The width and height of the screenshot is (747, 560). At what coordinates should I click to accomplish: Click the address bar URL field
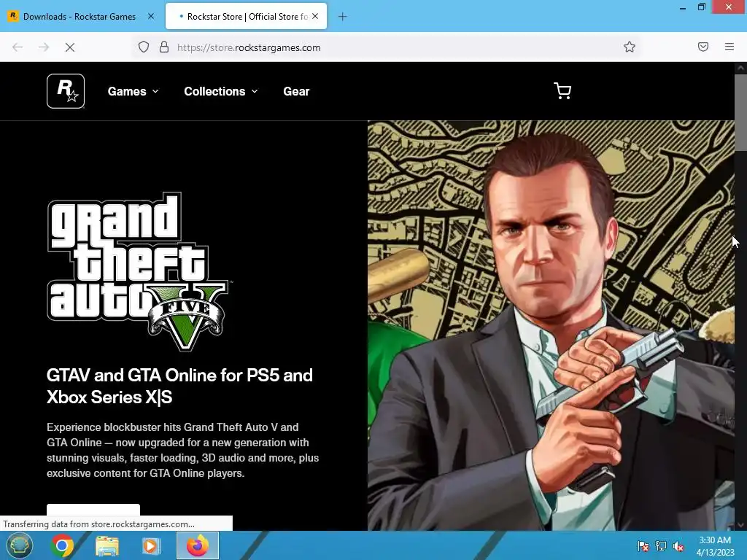[386, 47]
